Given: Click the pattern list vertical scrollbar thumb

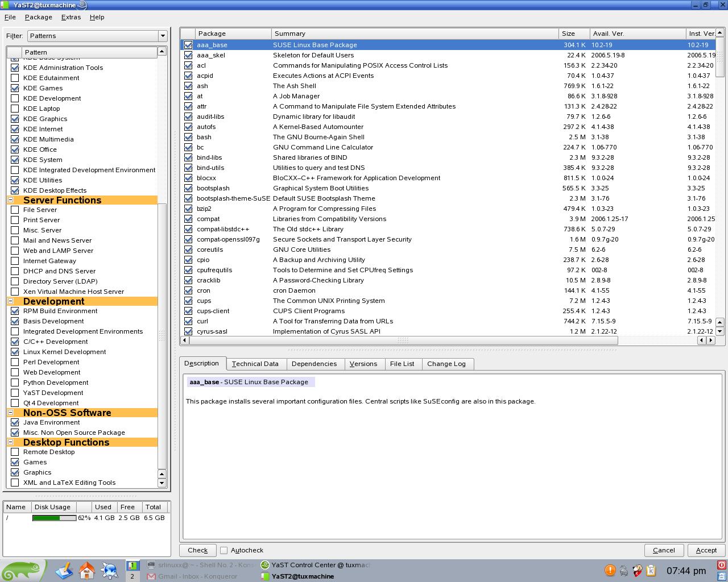Looking at the screenshot, I should [x=162, y=335].
